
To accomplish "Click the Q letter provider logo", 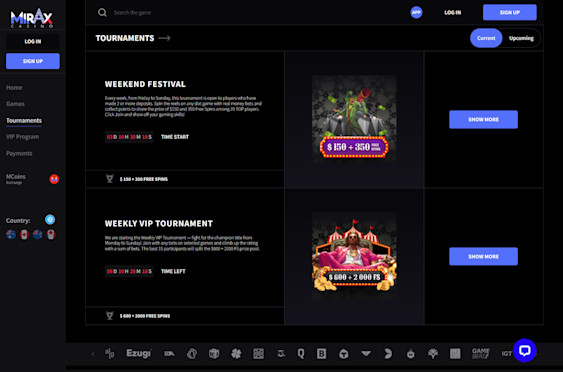I will pyautogui.click(x=301, y=354).
